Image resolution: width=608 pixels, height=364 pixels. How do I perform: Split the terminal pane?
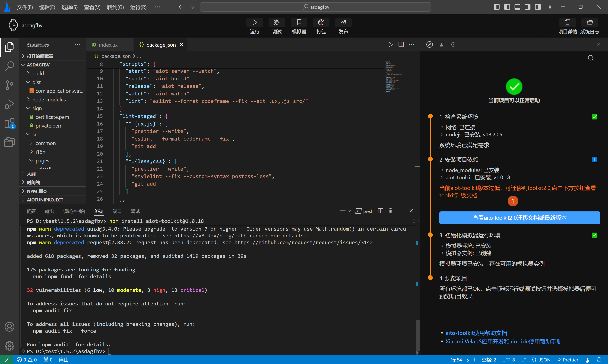380,211
